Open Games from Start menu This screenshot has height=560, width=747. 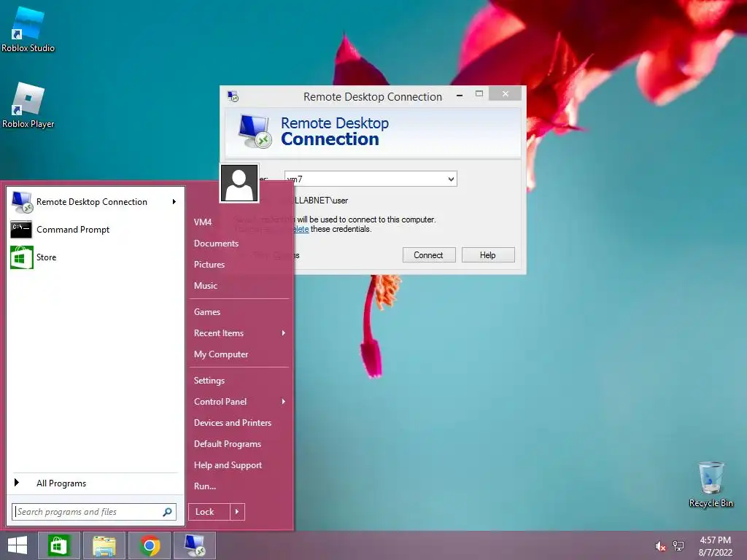point(206,312)
